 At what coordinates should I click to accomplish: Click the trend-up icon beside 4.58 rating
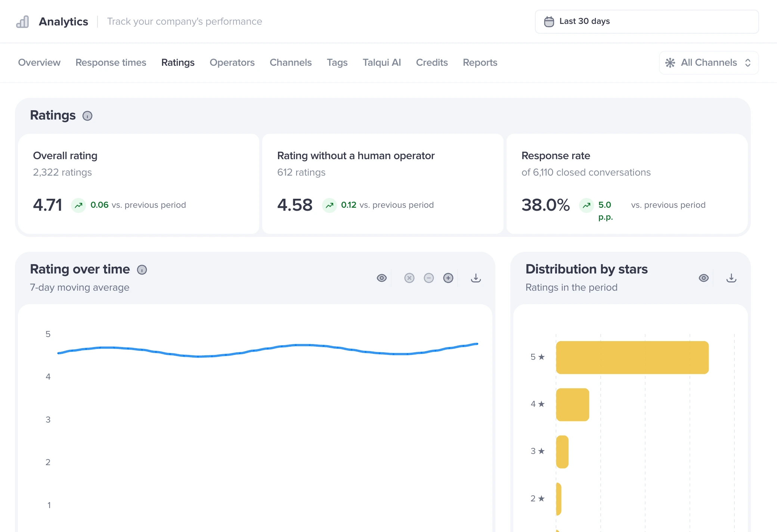tap(329, 205)
